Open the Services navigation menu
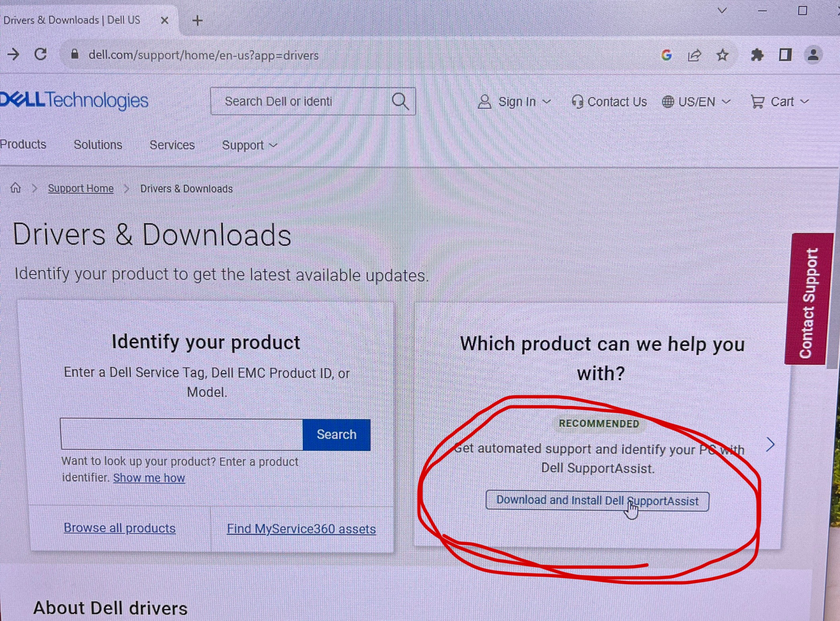The image size is (840, 621). click(x=172, y=145)
